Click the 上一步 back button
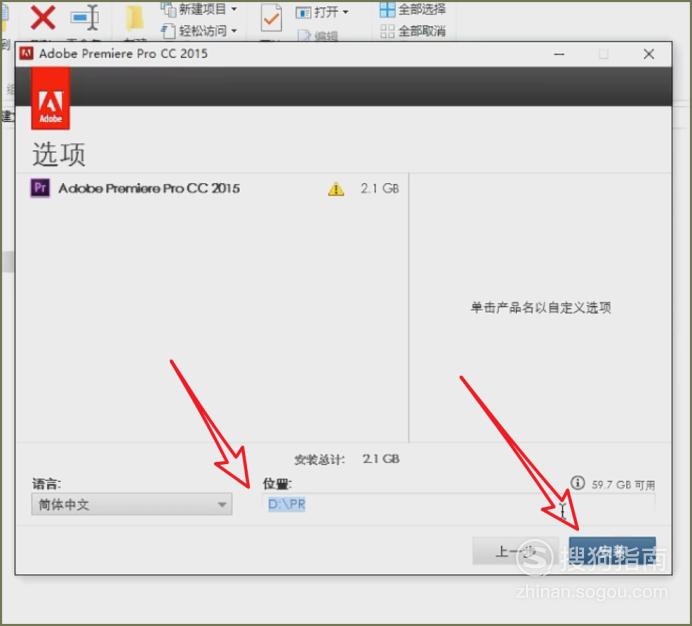Image resolution: width=692 pixels, height=626 pixels. click(x=515, y=551)
